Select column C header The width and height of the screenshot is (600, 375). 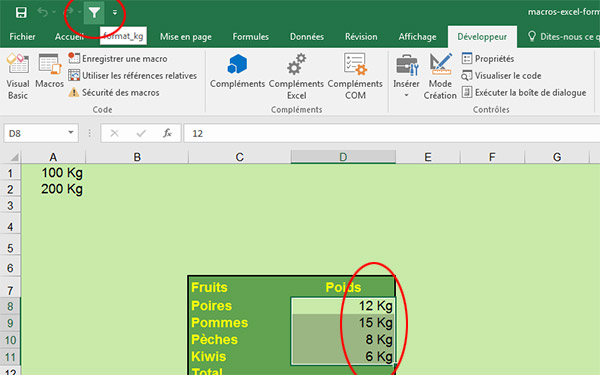[x=240, y=157]
